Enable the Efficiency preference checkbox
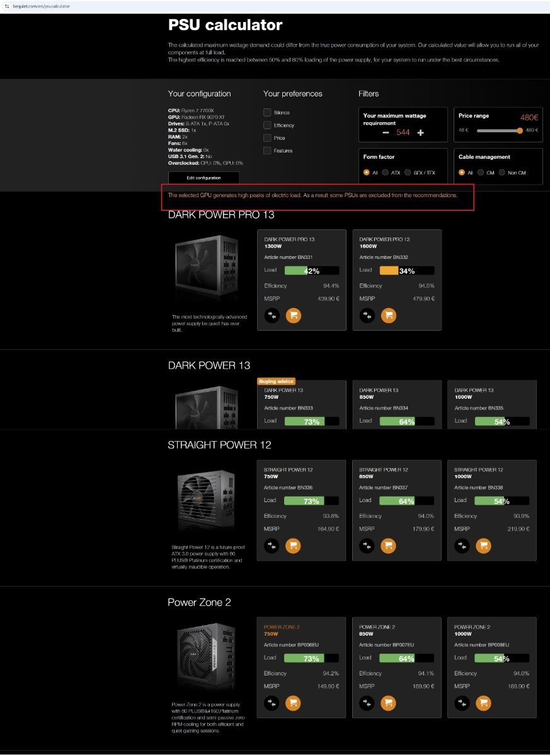Viewport: 550px width, 756px height. point(267,125)
